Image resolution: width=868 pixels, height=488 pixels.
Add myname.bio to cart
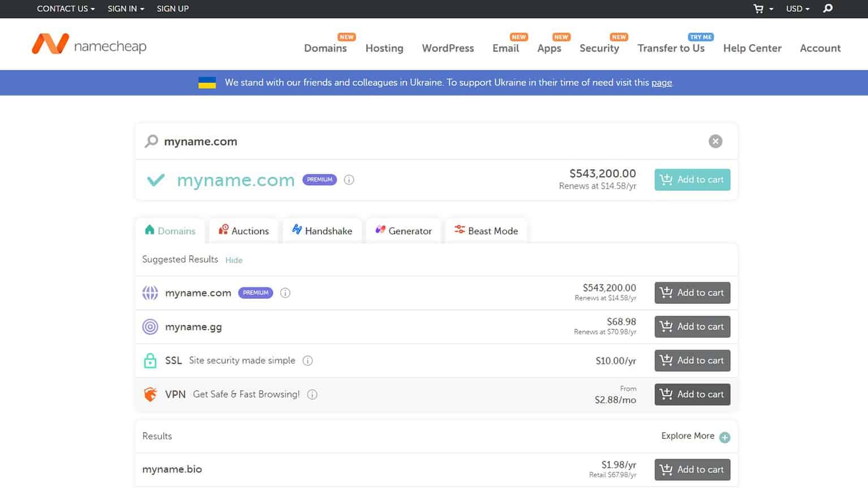coord(692,469)
